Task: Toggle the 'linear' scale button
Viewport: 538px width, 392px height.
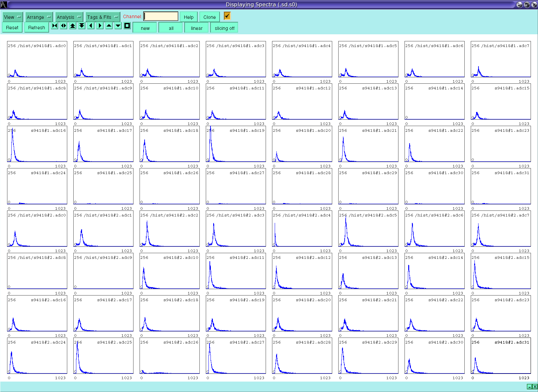Action: point(197,28)
